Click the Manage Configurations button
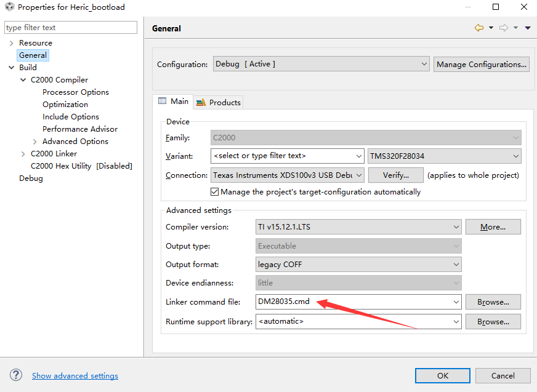 pos(482,64)
